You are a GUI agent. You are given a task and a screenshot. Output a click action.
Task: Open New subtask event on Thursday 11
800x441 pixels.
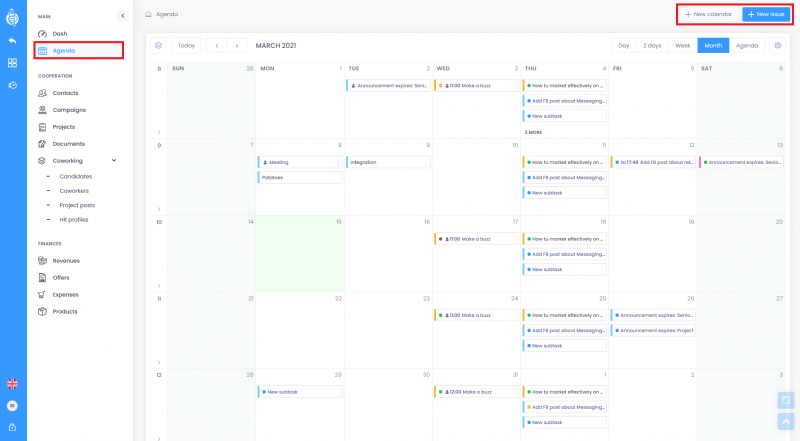point(565,193)
